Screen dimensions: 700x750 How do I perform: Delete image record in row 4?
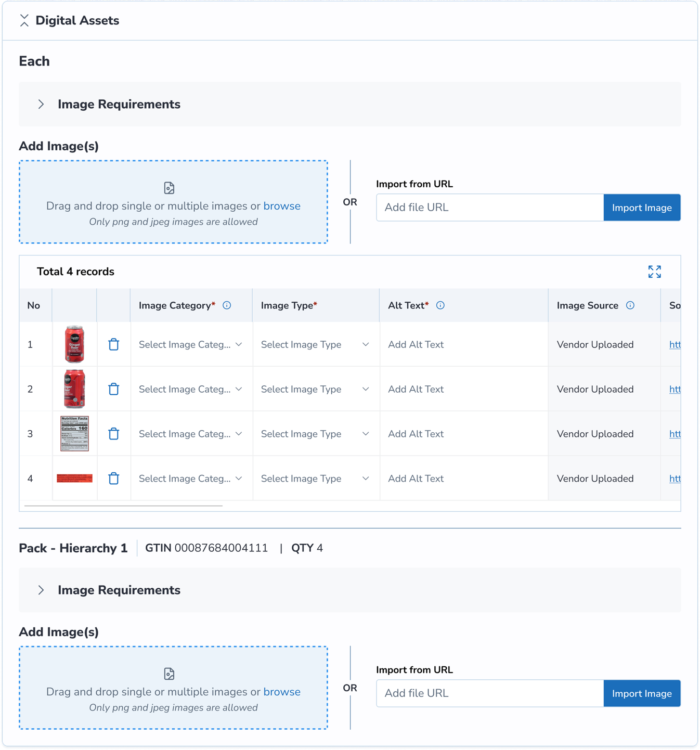[x=114, y=479]
